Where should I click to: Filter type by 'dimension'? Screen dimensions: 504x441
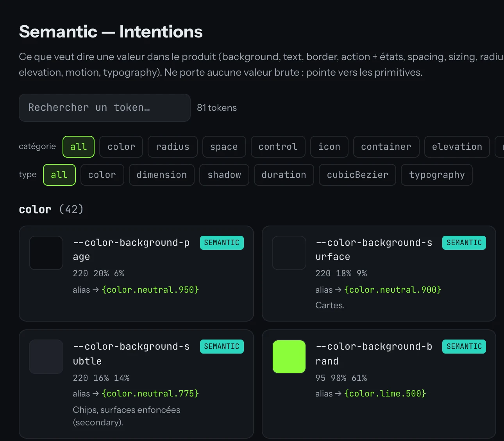[162, 175]
